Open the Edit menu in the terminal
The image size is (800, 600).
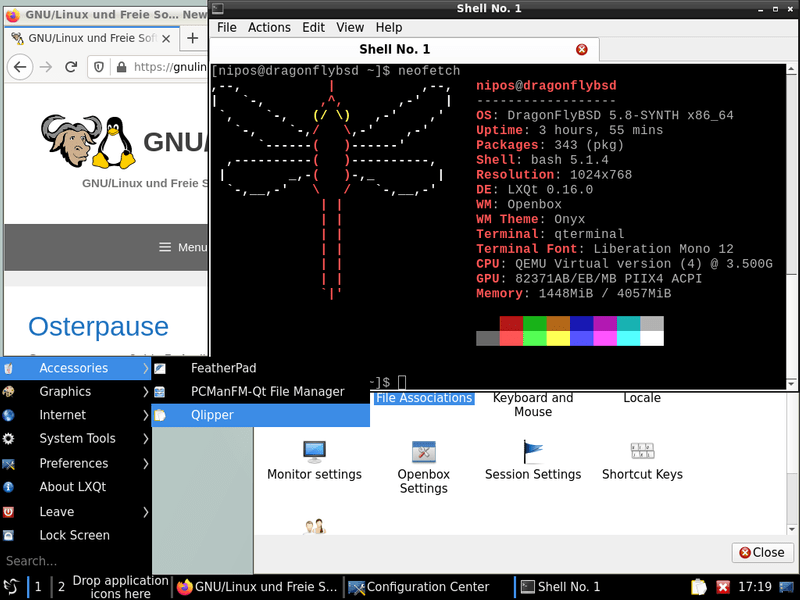pos(313,28)
